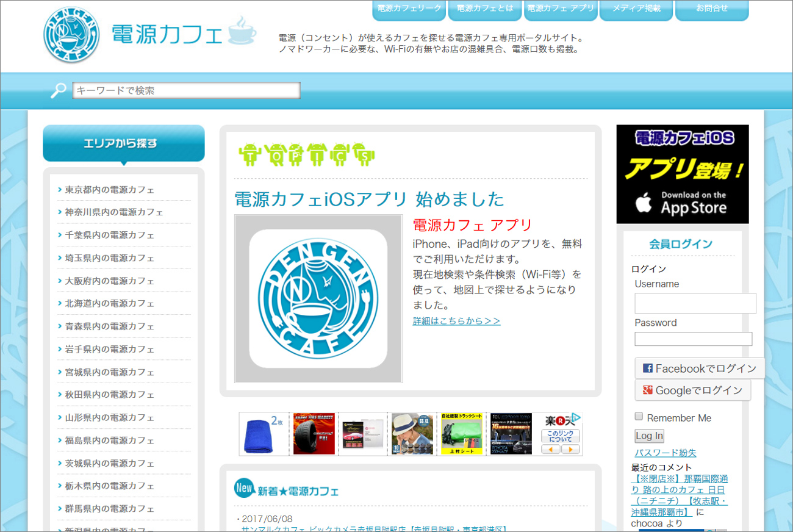Click the magnifying glass search icon

[59, 90]
